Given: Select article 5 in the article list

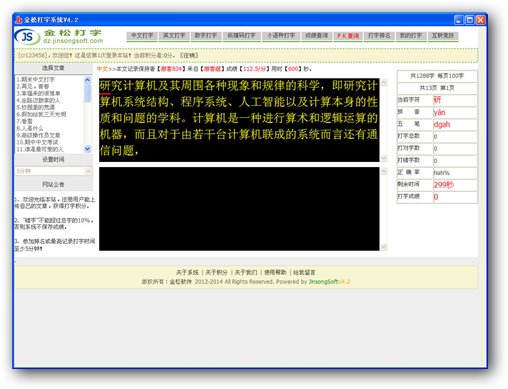Looking at the screenshot, I should [x=36, y=107].
